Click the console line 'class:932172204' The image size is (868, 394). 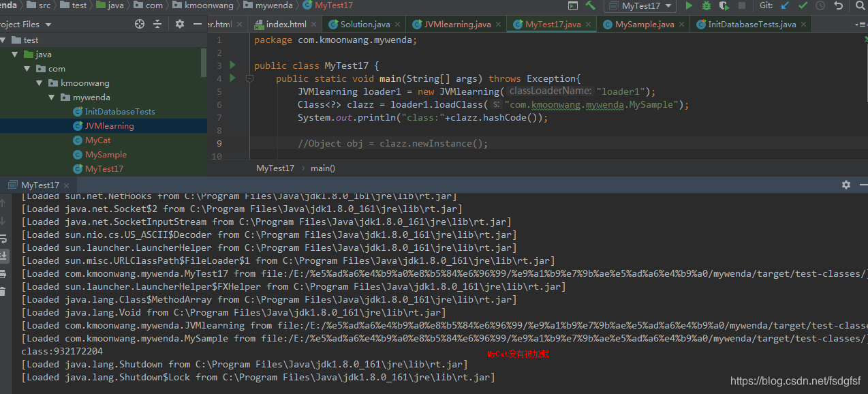point(62,352)
